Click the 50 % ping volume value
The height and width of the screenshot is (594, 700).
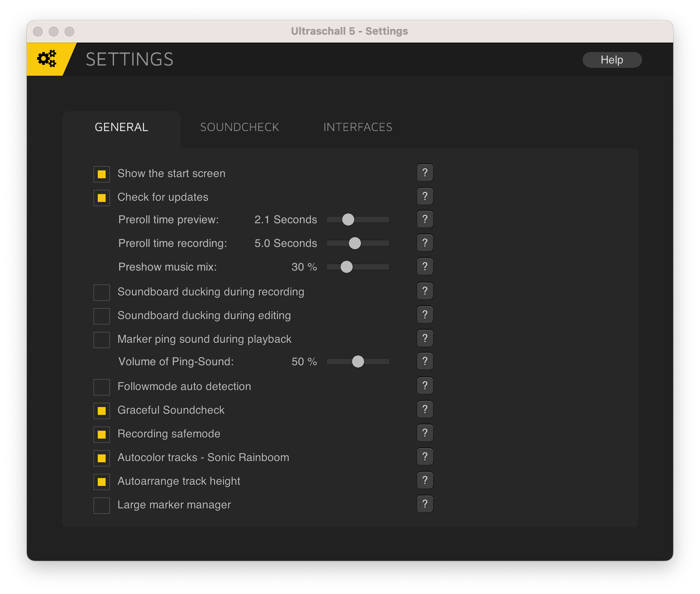coord(304,362)
